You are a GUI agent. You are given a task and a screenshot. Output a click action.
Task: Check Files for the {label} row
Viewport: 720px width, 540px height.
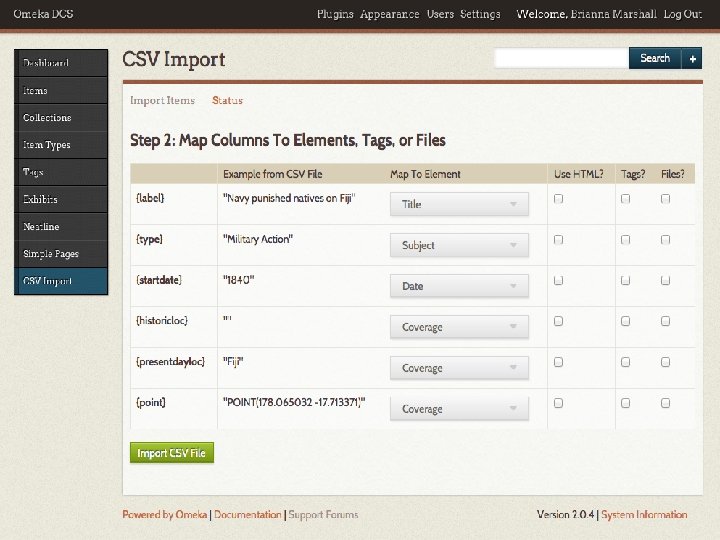[x=665, y=199]
